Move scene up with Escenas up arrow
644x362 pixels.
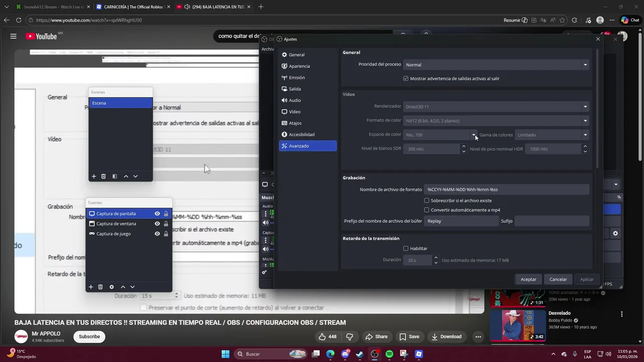126,176
